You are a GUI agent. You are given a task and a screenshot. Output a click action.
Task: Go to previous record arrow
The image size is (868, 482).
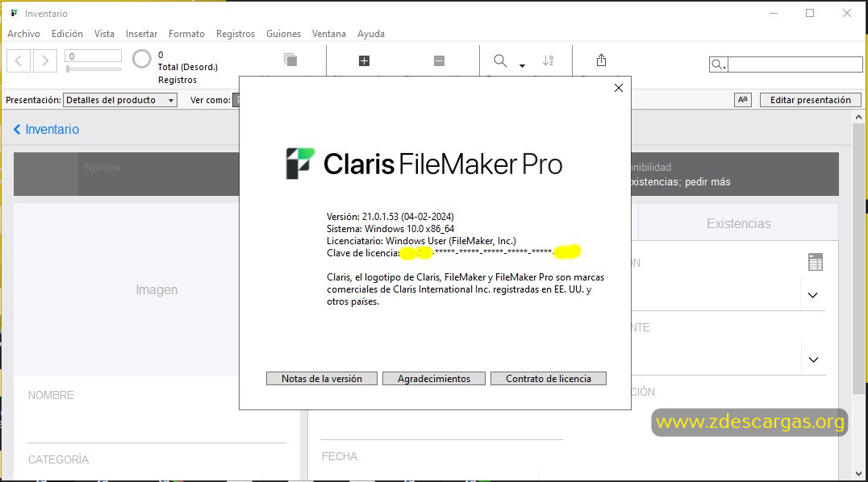tap(19, 60)
